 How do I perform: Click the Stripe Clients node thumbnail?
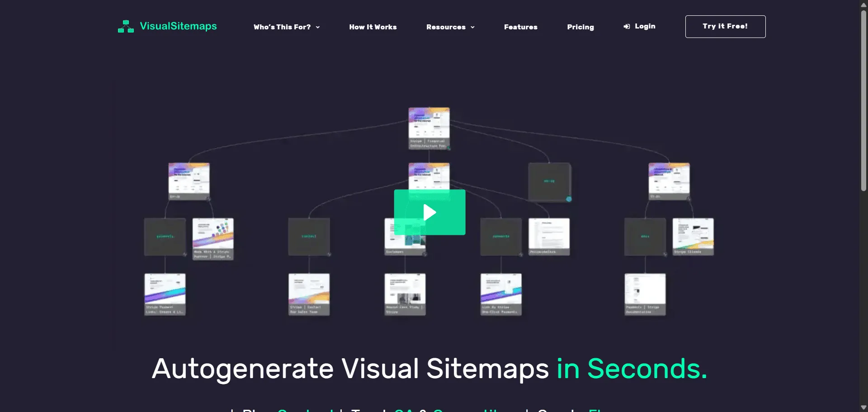[x=693, y=236]
